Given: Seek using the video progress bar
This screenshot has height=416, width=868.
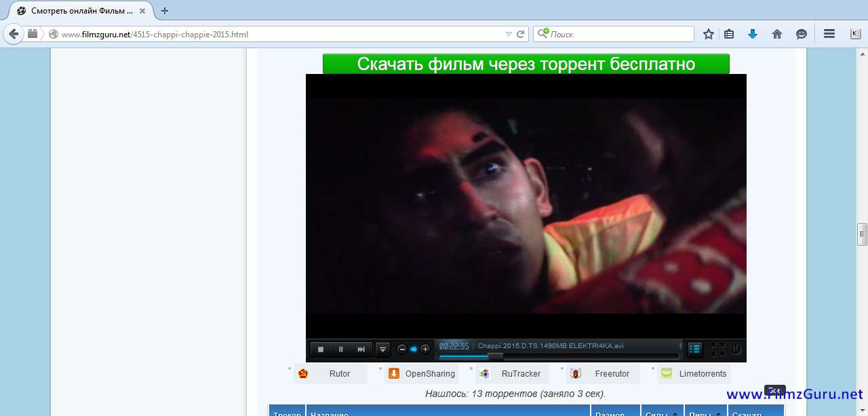Looking at the screenshot, I should click(557, 356).
